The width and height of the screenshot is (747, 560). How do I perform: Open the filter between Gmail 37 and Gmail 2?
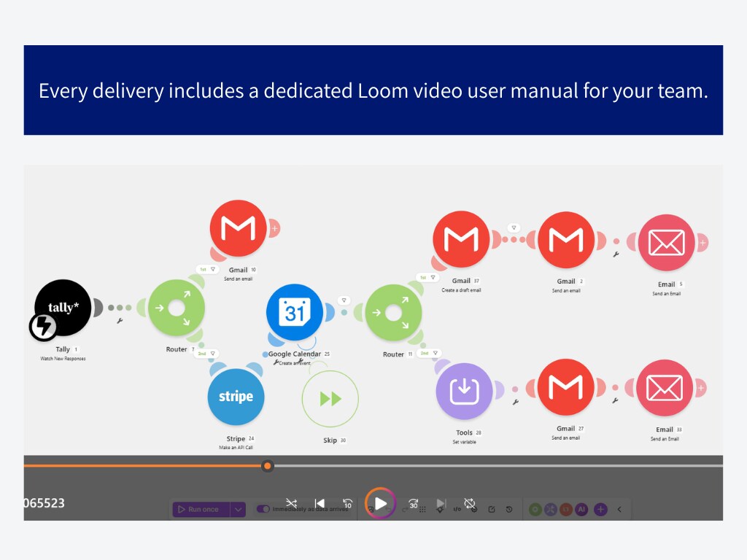[514, 227]
